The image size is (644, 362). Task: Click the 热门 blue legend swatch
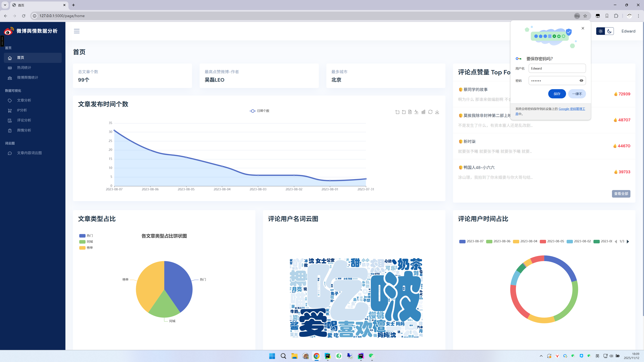click(82, 236)
